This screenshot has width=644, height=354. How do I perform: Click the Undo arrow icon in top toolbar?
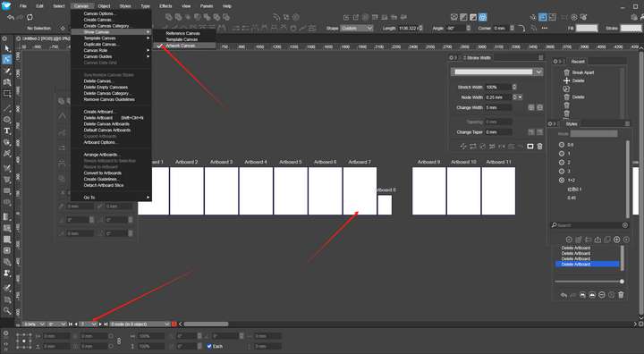point(11,17)
